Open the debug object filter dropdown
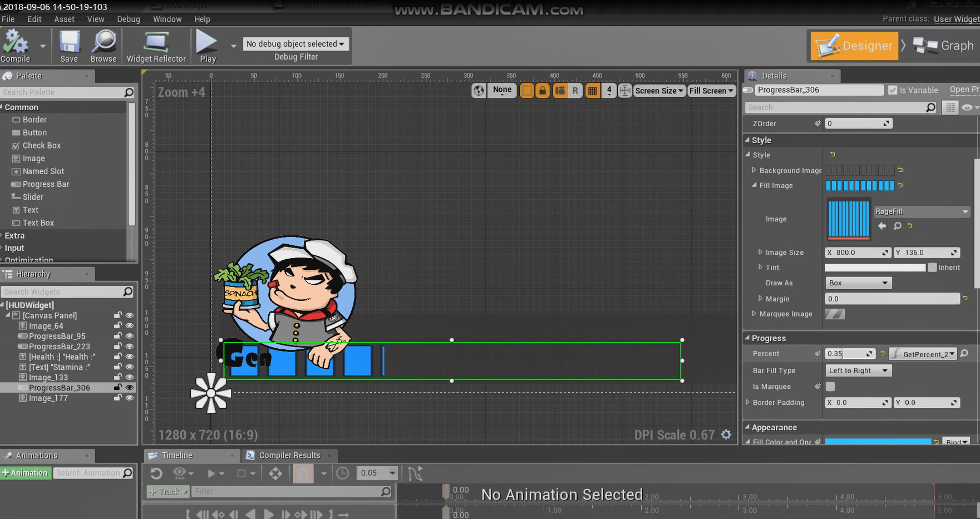The width and height of the screenshot is (980, 519). 296,44
